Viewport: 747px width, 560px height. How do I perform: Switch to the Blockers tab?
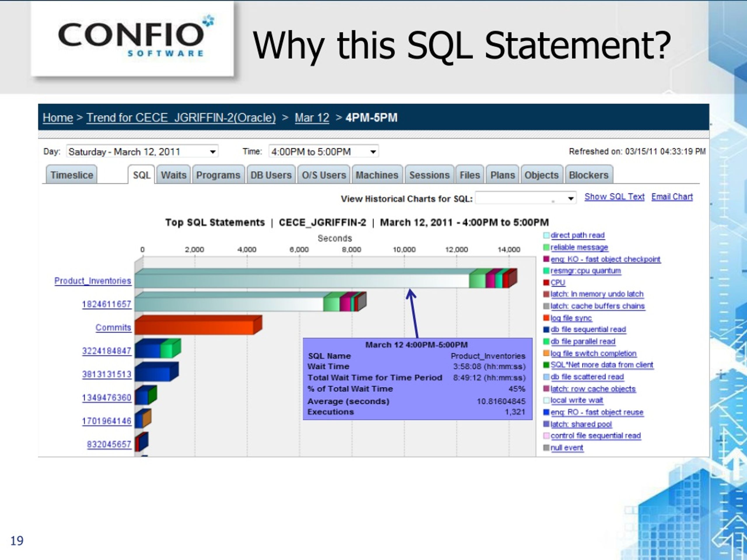[589, 175]
